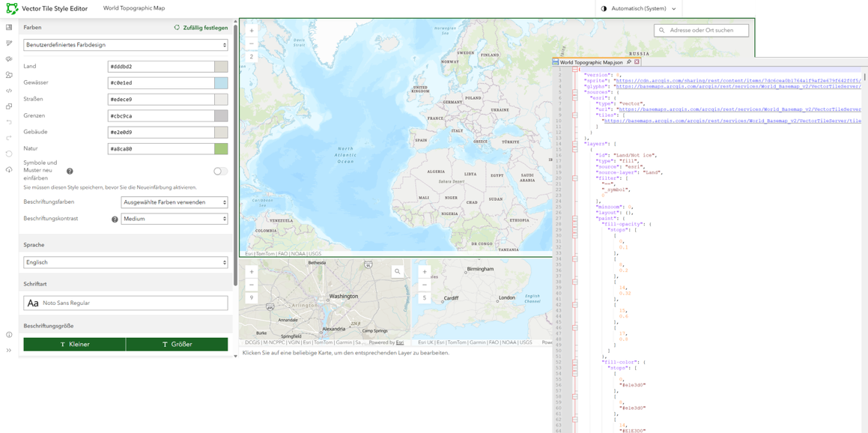Collapse the "layers" fold marker in JSON
Viewport: 868px width, 433px height.
(574, 144)
